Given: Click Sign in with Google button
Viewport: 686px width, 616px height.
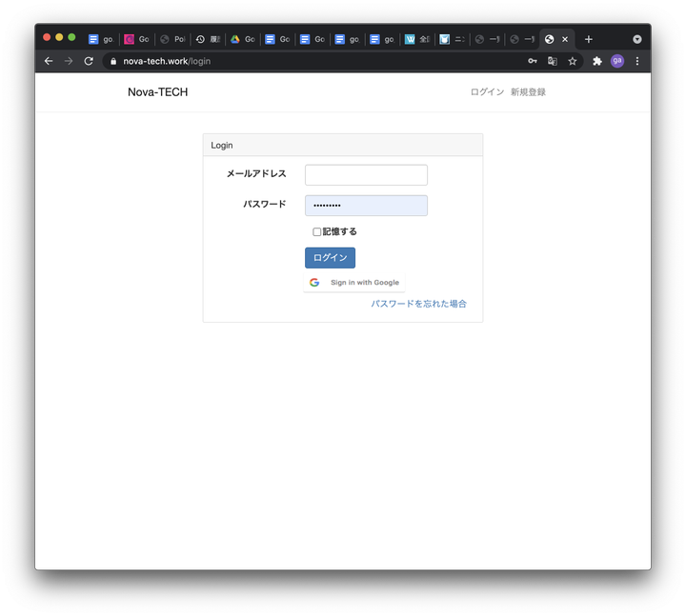Looking at the screenshot, I should pos(354,283).
